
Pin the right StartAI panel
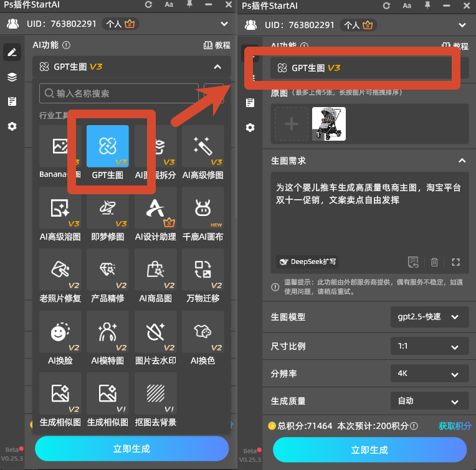[x=427, y=6]
